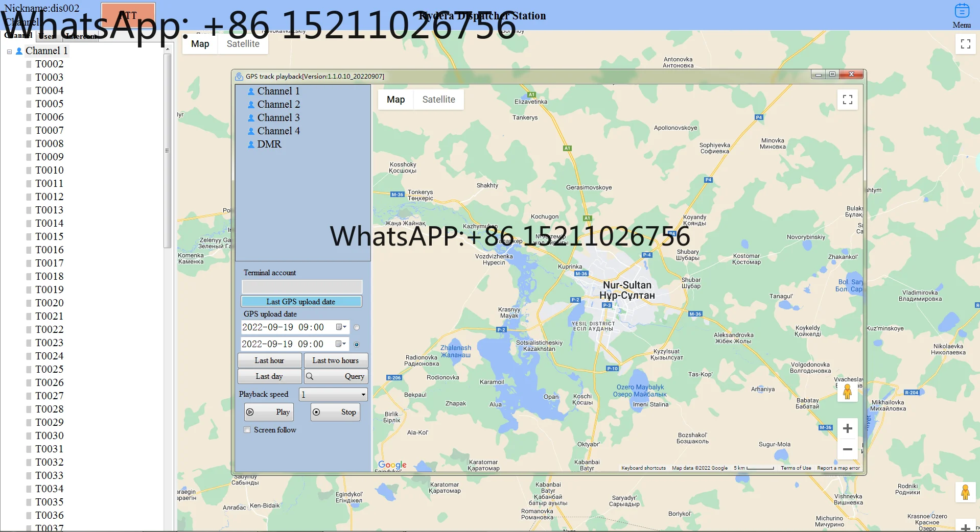Click the Street View pegman on main map

click(x=965, y=493)
